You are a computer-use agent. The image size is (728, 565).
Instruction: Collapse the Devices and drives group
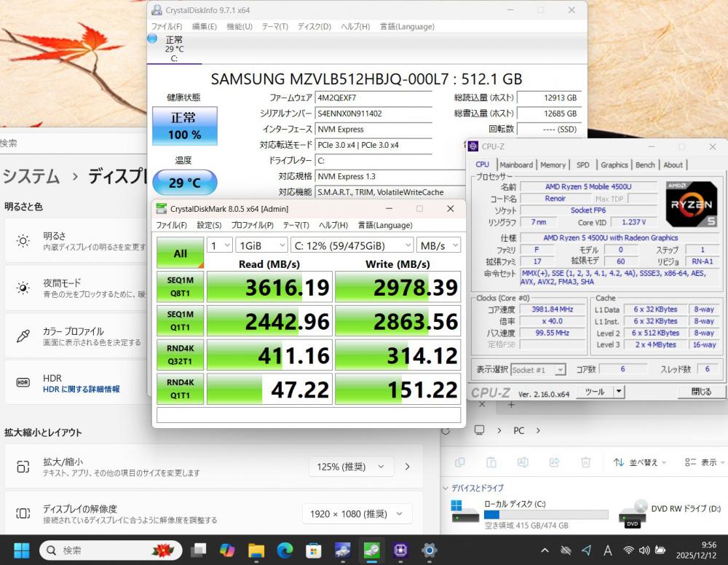point(446,488)
